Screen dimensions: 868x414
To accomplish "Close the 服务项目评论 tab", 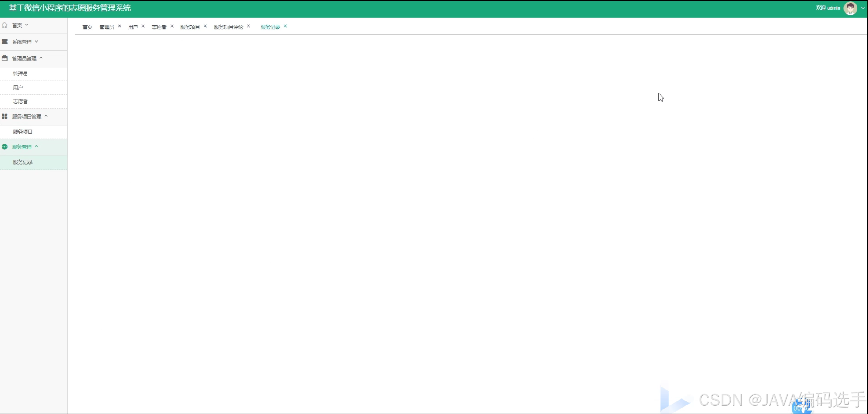I will 248,26.
